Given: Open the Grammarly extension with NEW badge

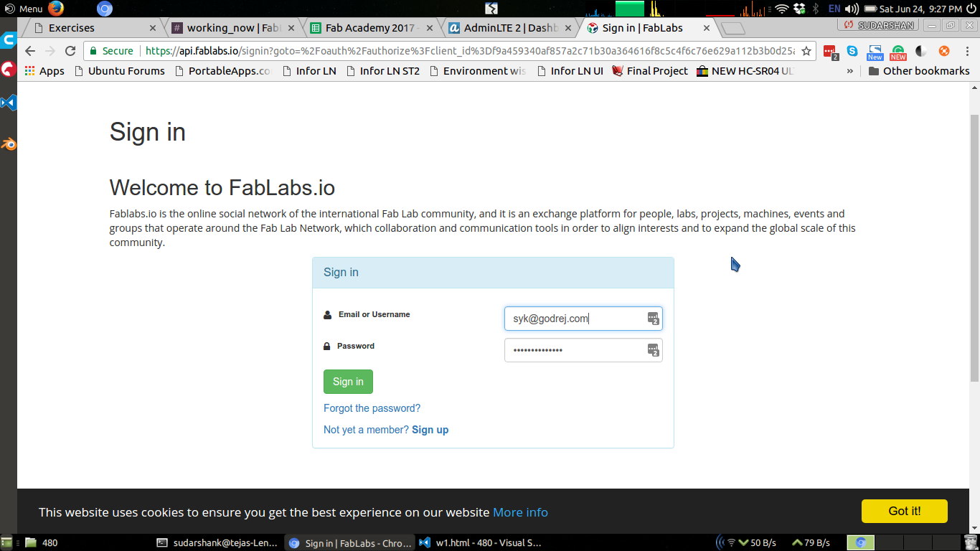Looking at the screenshot, I should (x=898, y=52).
